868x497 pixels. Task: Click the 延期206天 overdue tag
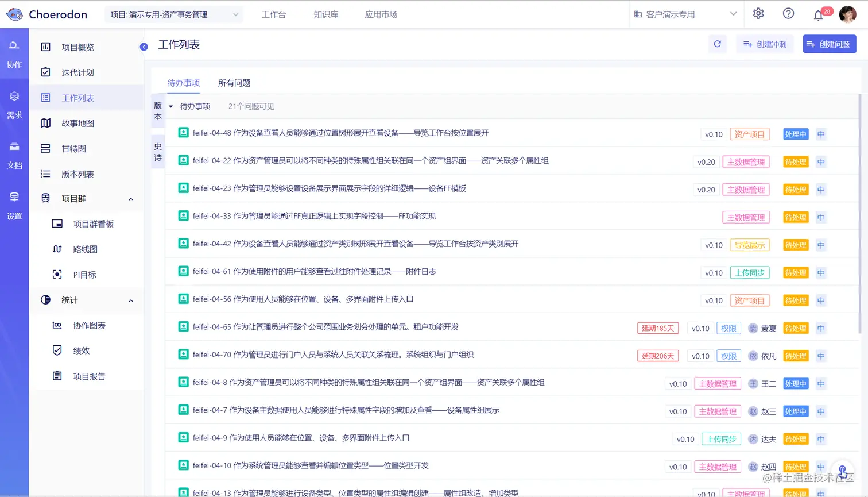658,356
